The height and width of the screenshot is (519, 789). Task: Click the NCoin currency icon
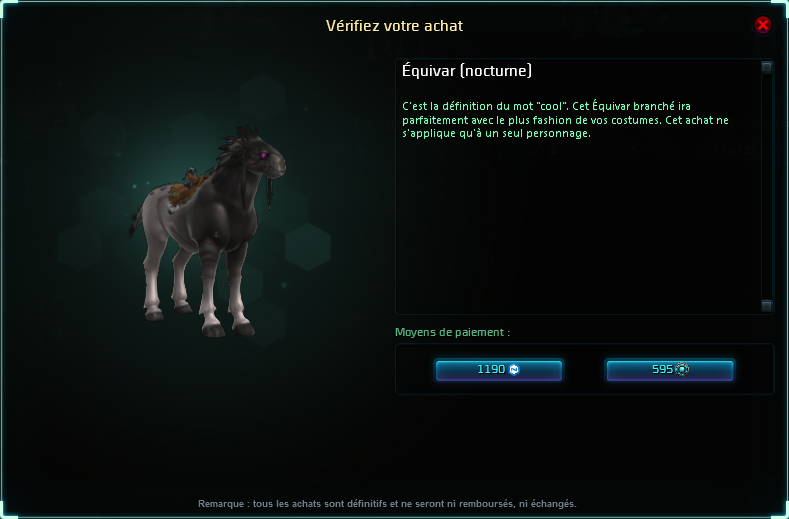point(514,369)
